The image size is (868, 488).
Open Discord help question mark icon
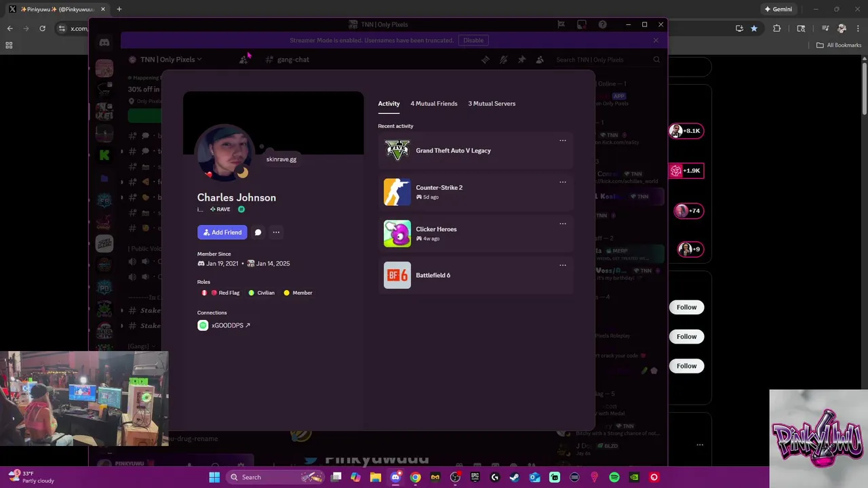(602, 24)
